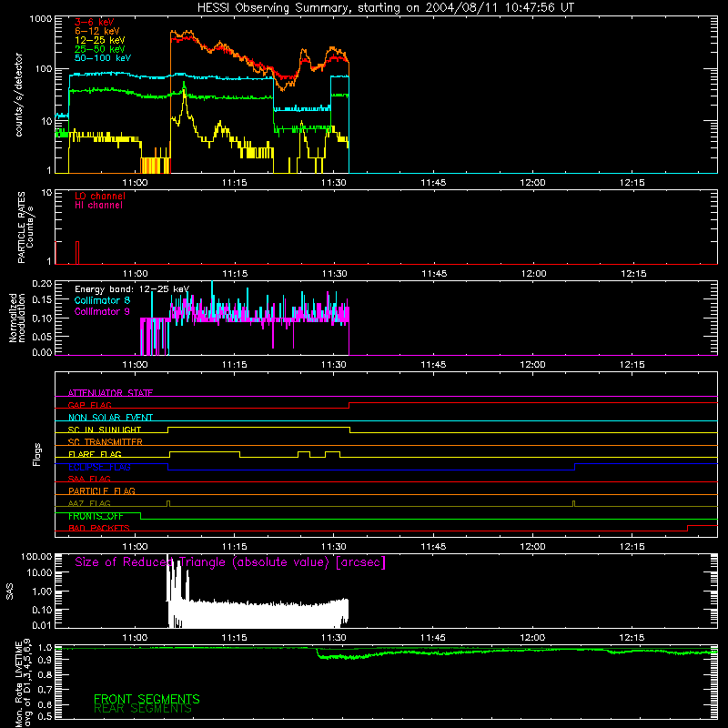The height and width of the screenshot is (728, 728).
Task: Click the REAR SEGMENTS legend label
Action: click(143, 709)
